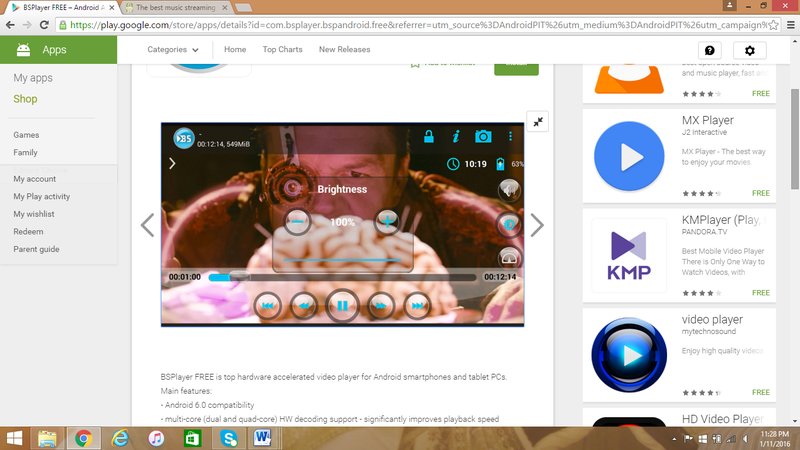Open the video player blue orb icon
Viewport: 800px width, 450px height.
tap(629, 355)
